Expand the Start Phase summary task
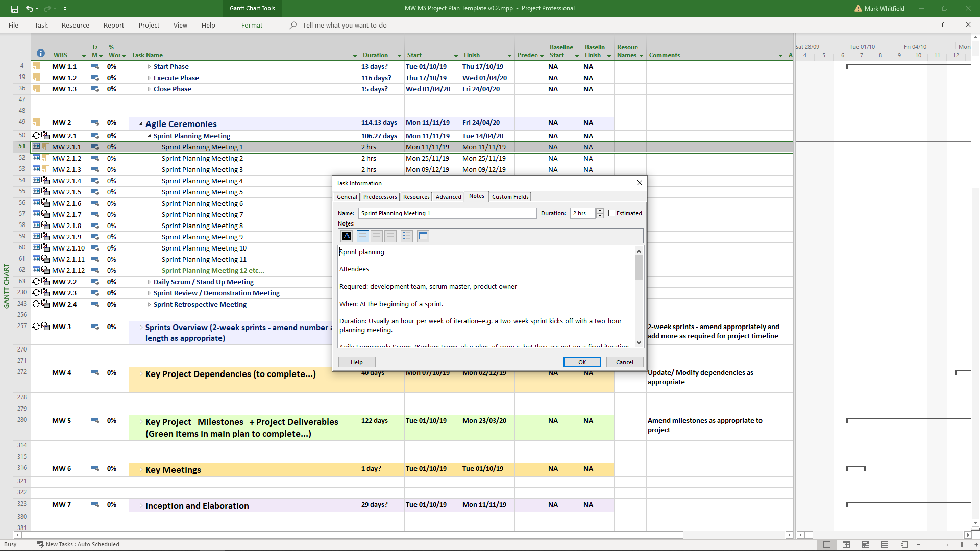This screenshot has height=551, width=980. coord(149,67)
